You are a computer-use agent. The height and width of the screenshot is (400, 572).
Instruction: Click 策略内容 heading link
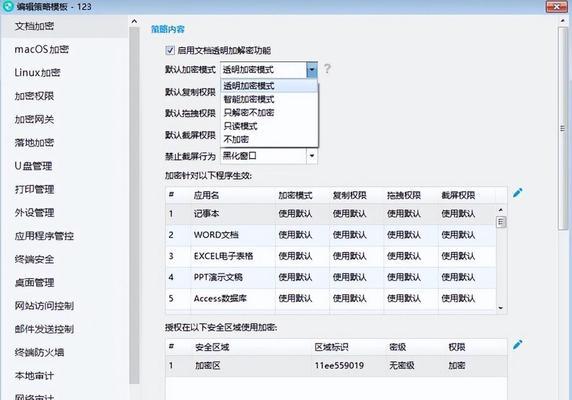[x=168, y=29]
